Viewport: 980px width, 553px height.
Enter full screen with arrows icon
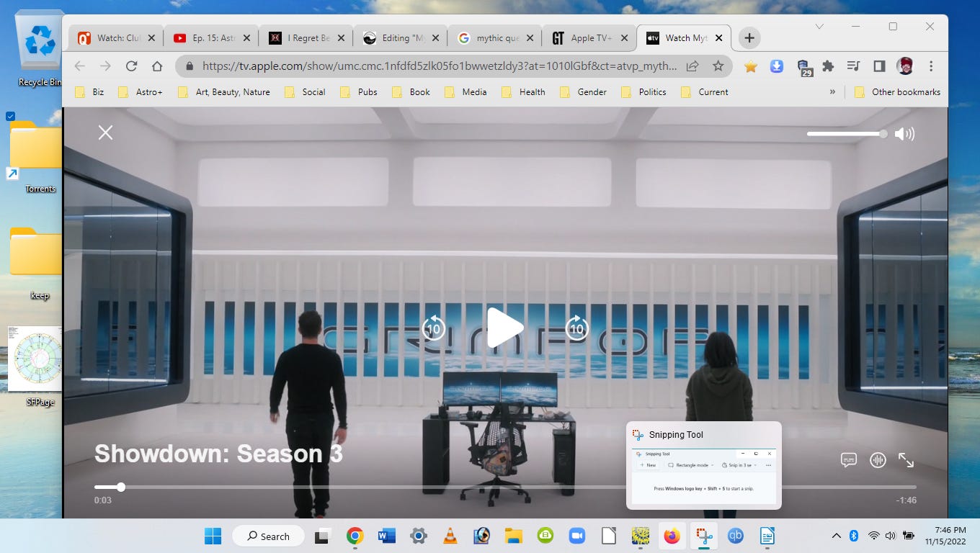tap(906, 460)
